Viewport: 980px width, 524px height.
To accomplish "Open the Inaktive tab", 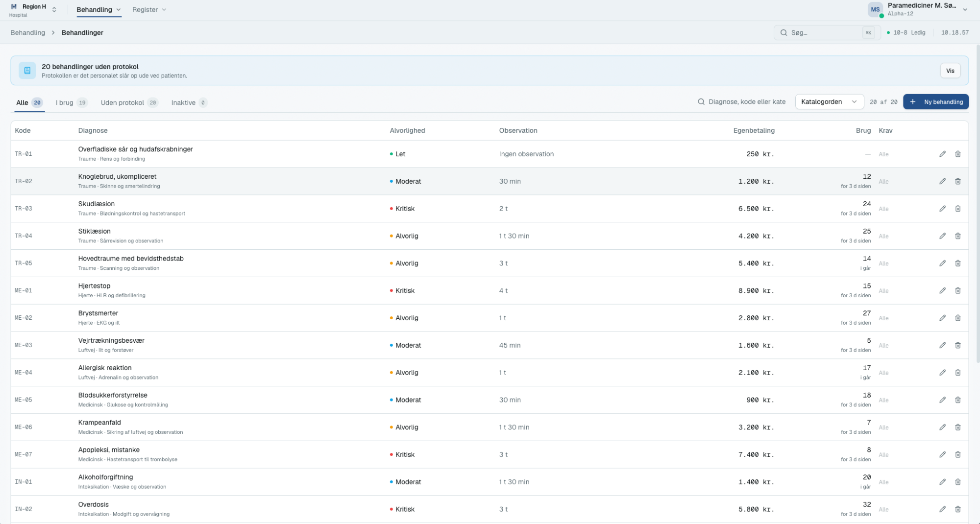I will point(189,103).
